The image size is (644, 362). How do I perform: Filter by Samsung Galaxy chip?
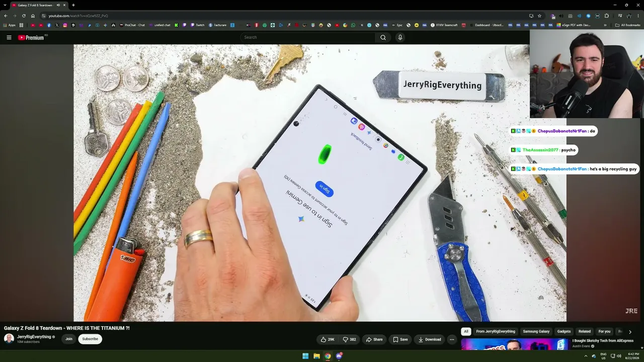click(536, 331)
